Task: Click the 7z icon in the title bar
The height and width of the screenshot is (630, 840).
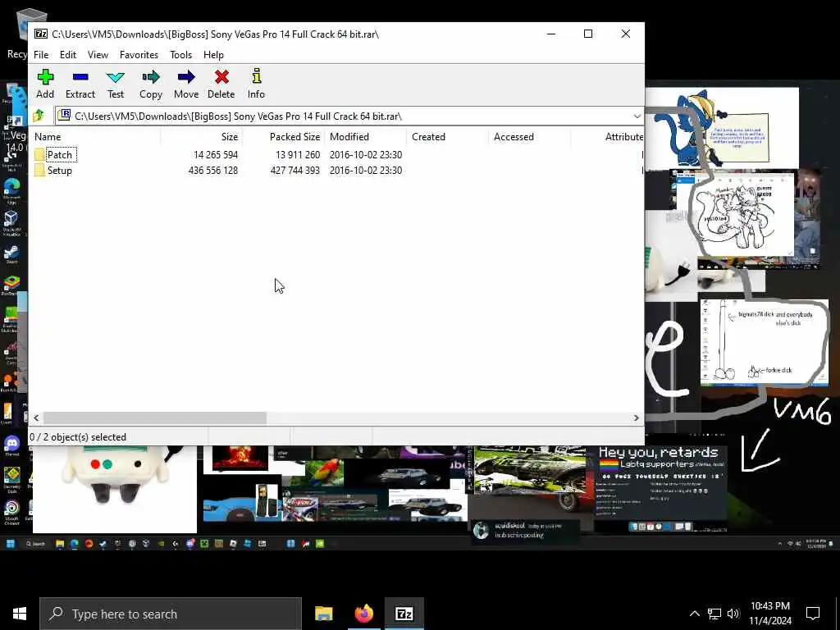Action: click(x=41, y=34)
